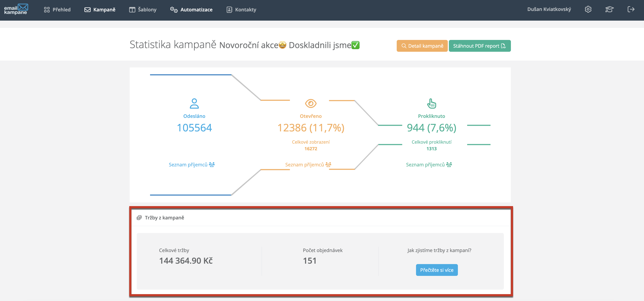
Task: Click the Počet objednávek label
Action: point(322,250)
